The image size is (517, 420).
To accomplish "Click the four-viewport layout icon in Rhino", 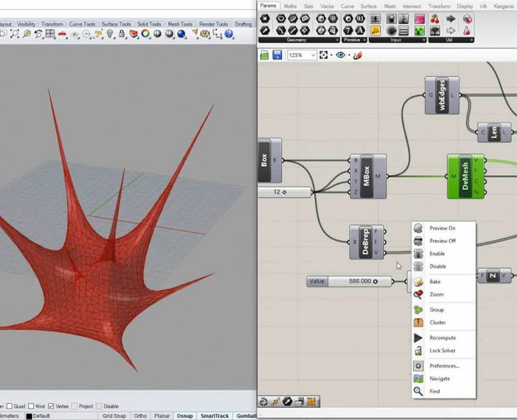I will 50,34.
